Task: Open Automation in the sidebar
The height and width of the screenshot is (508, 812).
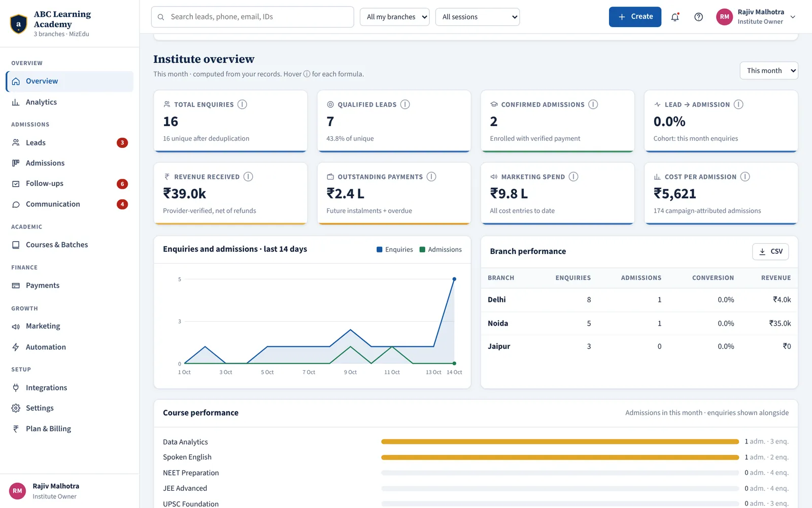Action: point(70,347)
